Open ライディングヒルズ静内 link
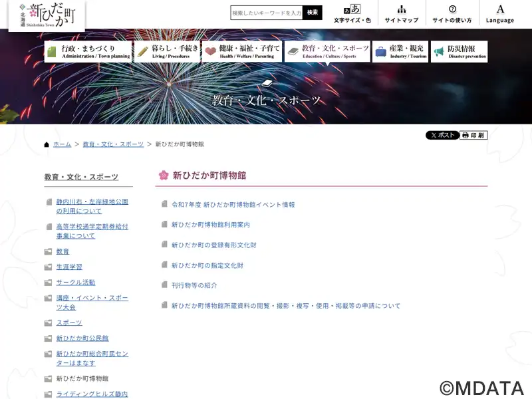 92,394
